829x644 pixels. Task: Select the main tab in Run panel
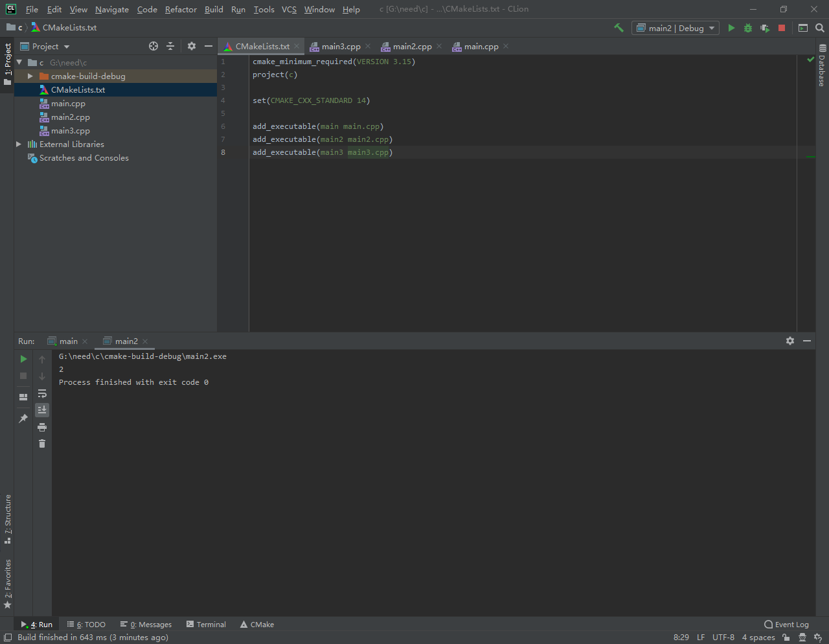[68, 341]
